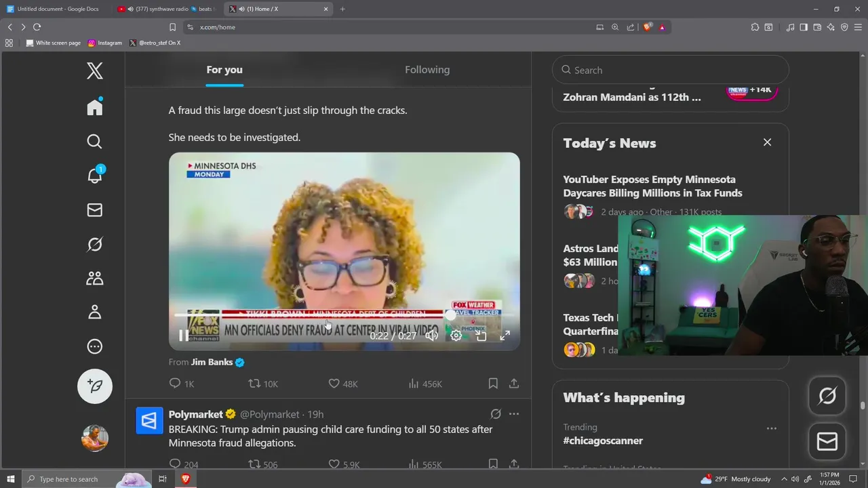Viewport: 868px width, 488px height.
Task: Like Polymarket post with 5.9K likes
Action: 344,464
